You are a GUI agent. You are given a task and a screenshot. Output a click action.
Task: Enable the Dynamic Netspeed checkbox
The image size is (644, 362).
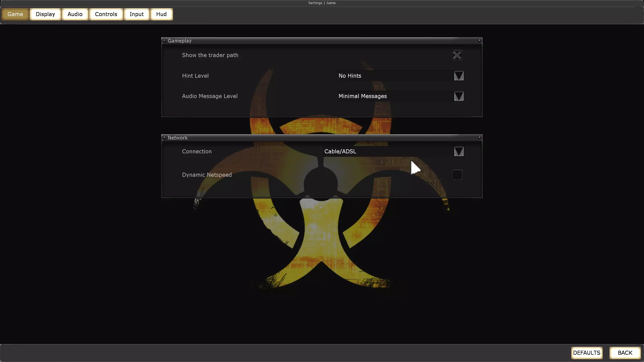tap(457, 175)
